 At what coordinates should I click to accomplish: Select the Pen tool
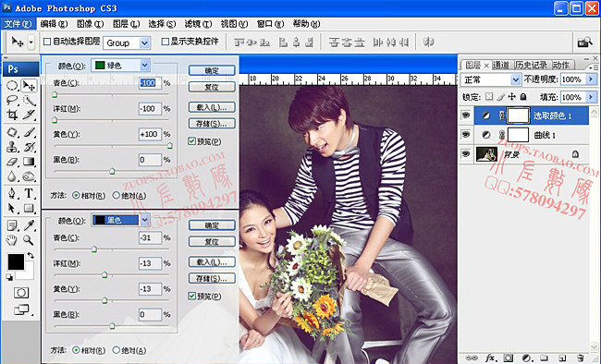(x=12, y=193)
